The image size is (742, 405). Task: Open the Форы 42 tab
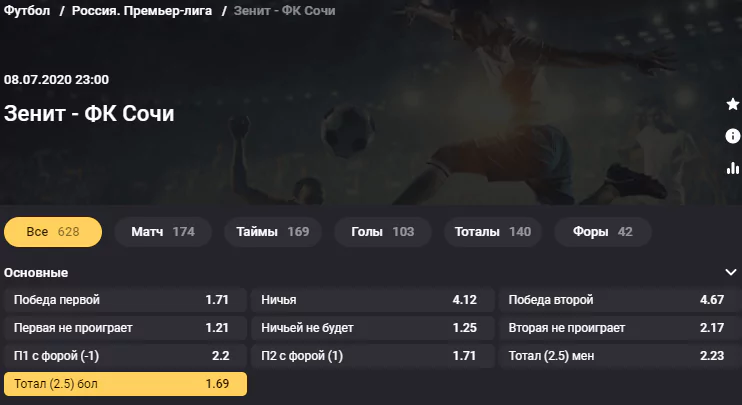coord(603,232)
